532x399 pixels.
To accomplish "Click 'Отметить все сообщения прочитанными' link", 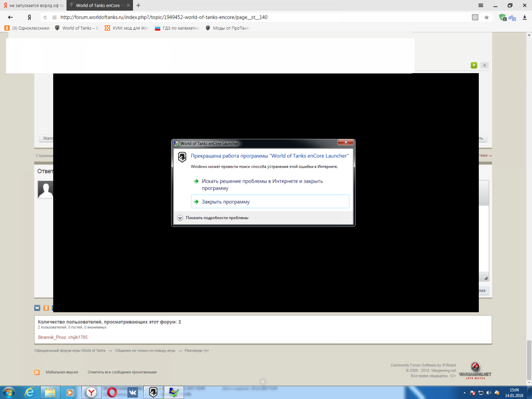I will click(122, 372).
